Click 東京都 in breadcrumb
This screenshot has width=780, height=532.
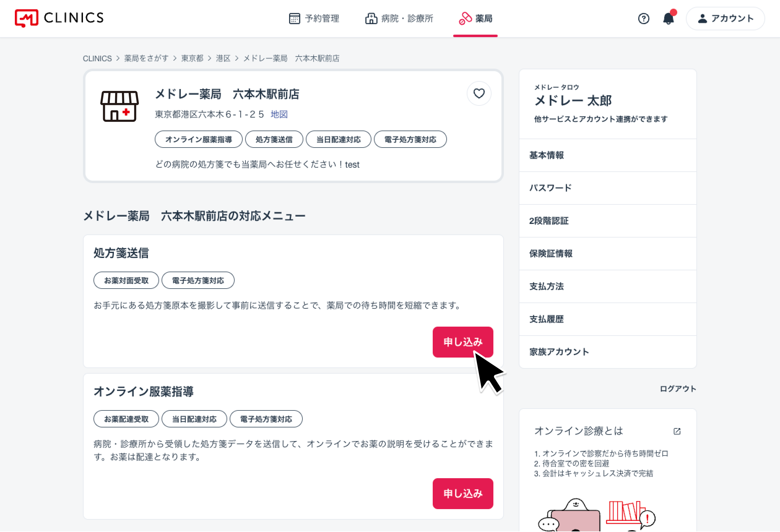pyautogui.click(x=192, y=58)
